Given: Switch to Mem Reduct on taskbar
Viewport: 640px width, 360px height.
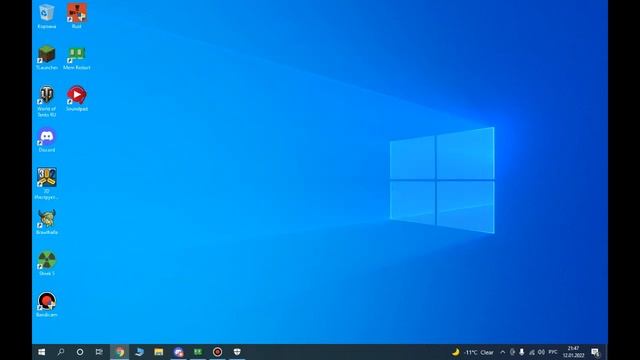Looking at the screenshot, I should coord(198,352).
